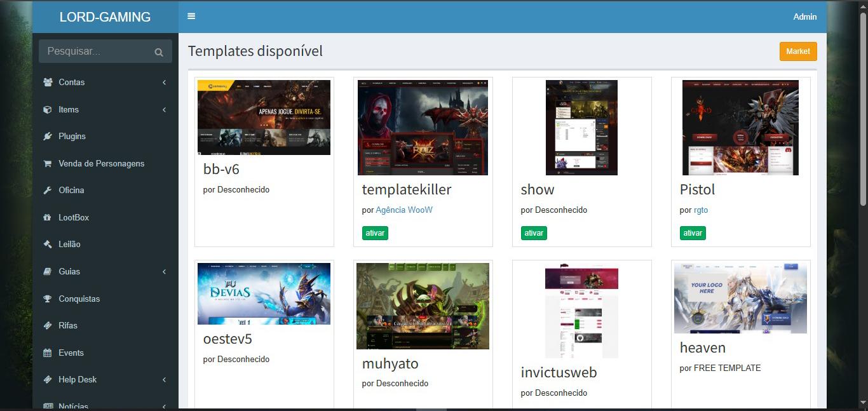Click the Guias book icon

48,271
